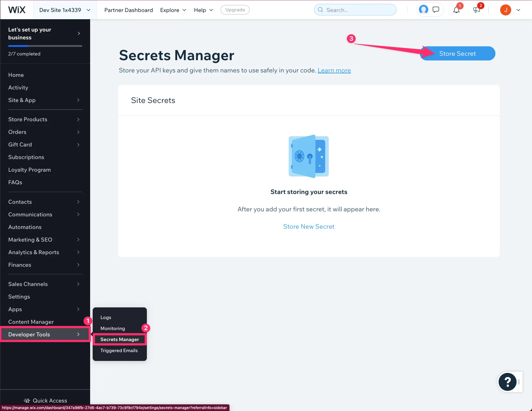
Task: Expand the Orders submenu
Action: click(x=45, y=132)
